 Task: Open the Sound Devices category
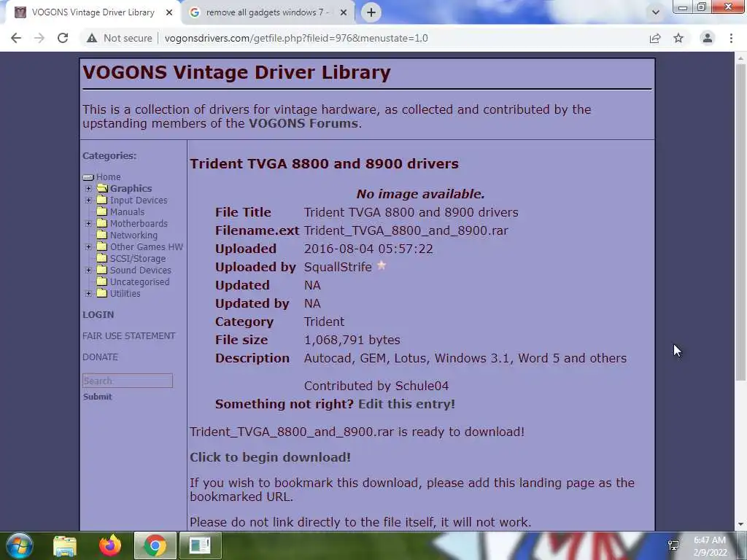tap(141, 270)
